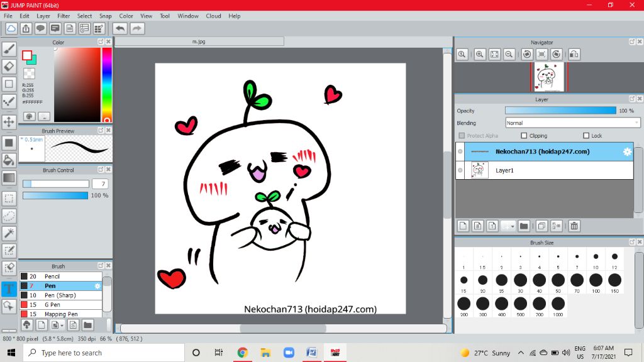Flip the canvas view in Navigator
The image size is (644, 362).
(574, 54)
